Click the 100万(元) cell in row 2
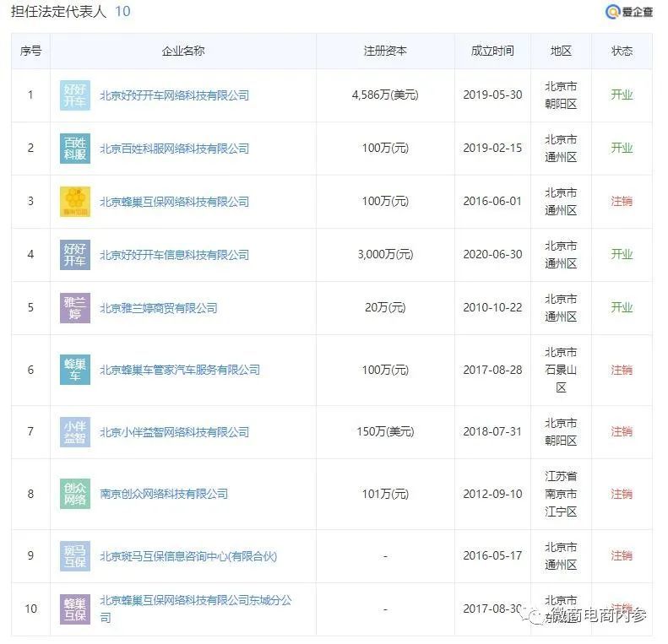Image resolution: width=668 pixels, height=644 pixels. point(385,148)
